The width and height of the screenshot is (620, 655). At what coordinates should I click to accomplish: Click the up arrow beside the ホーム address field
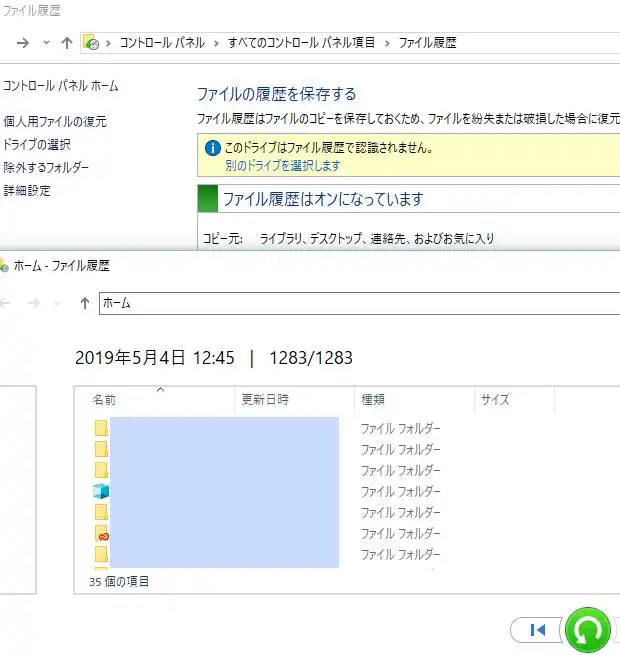[x=85, y=303]
